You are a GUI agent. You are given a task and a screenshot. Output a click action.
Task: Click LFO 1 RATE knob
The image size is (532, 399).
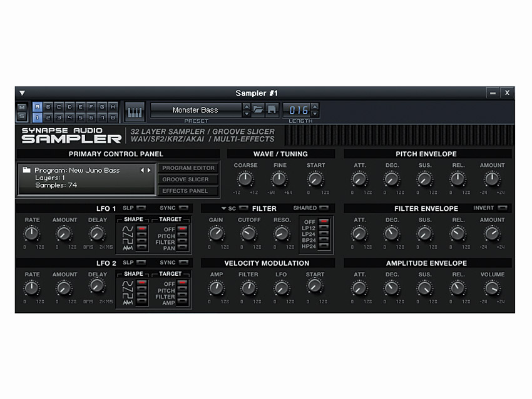[31, 233]
